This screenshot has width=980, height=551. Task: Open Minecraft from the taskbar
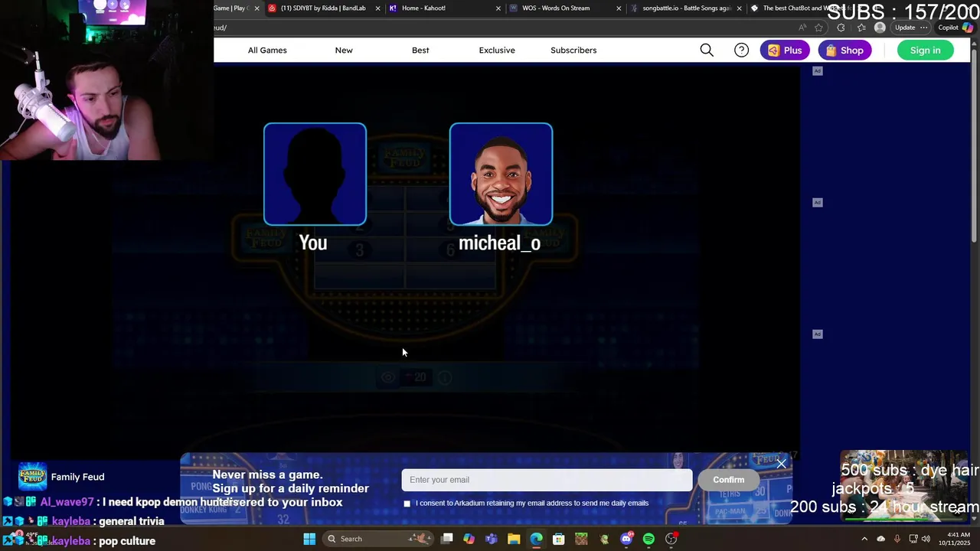tap(581, 539)
